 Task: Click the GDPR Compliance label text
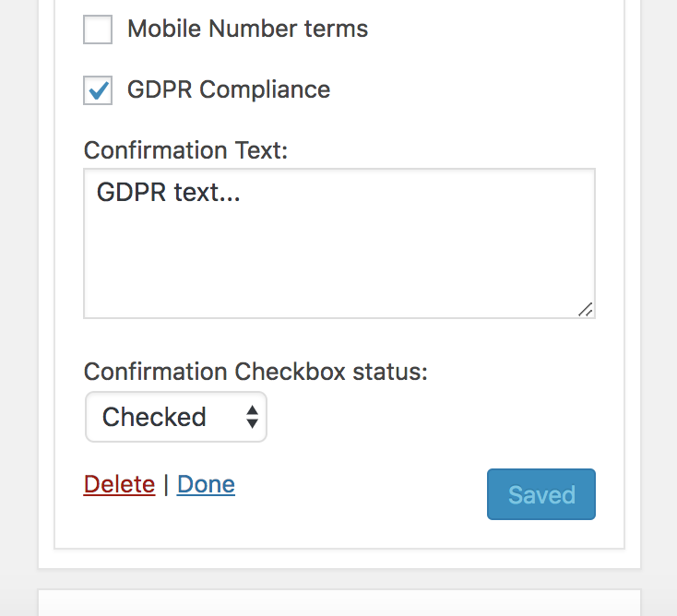click(x=229, y=89)
